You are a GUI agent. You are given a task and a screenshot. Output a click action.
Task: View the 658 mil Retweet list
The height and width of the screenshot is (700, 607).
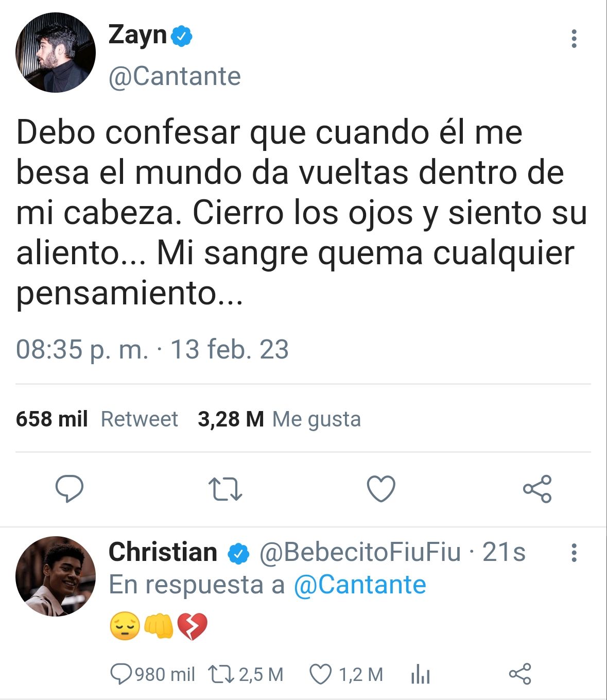pos(97,419)
